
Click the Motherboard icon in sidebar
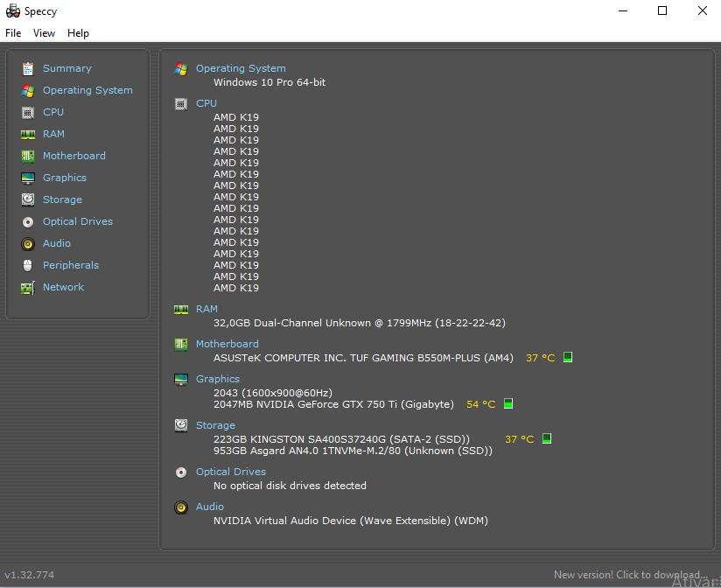click(28, 156)
